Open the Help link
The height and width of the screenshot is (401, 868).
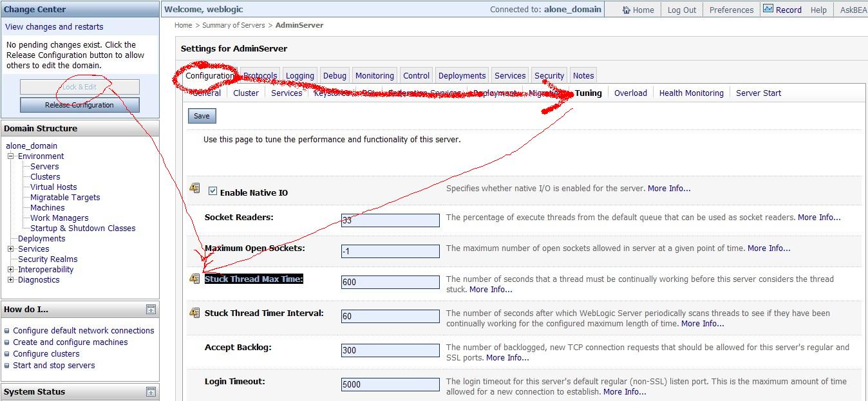[x=818, y=10]
